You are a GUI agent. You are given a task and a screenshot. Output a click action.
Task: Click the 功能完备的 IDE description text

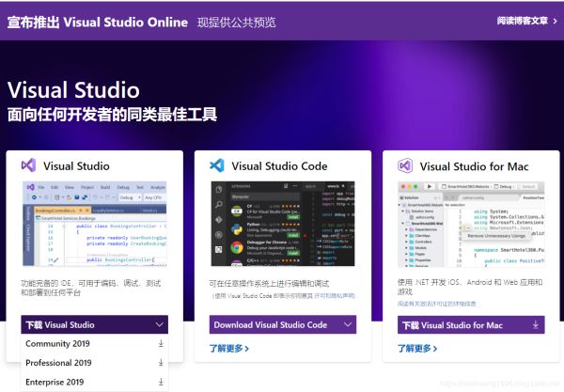coord(90,288)
